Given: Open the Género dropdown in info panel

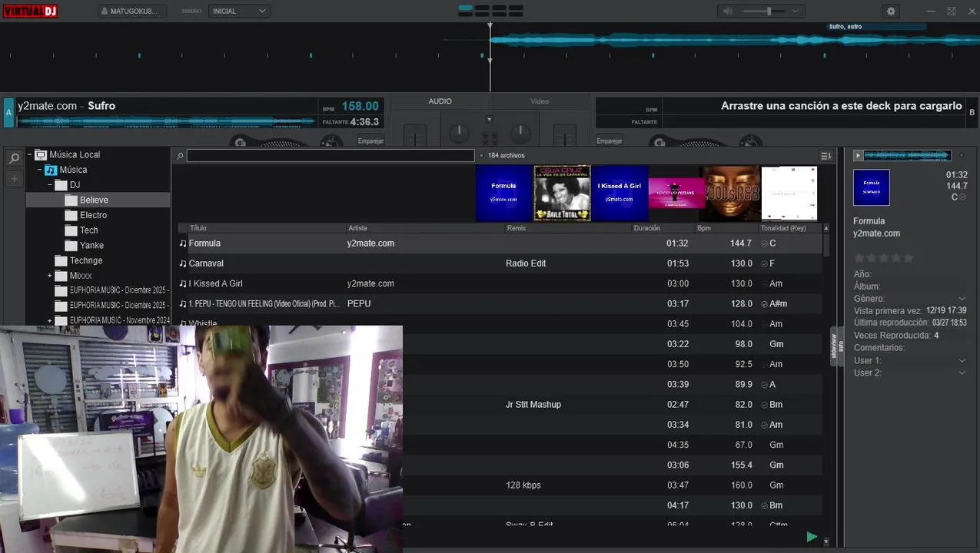Looking at the screenshot, I should (962, 299).
